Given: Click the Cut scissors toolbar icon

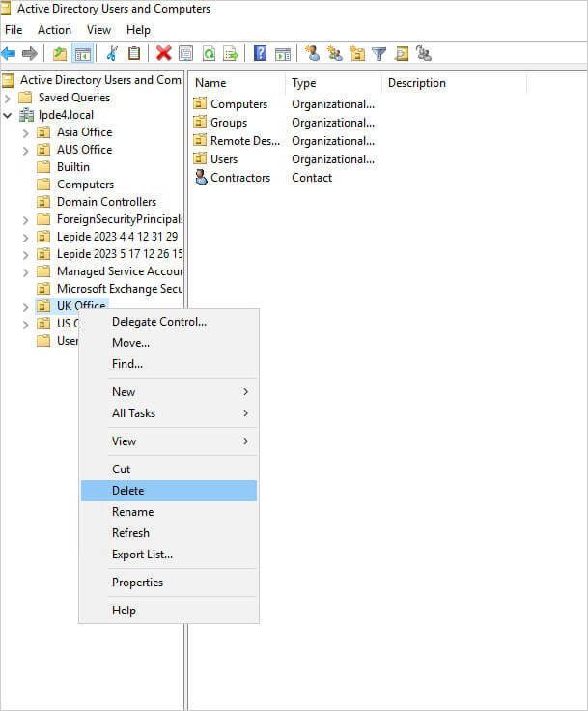Looking at the screenshot, I should coord(112,53).
